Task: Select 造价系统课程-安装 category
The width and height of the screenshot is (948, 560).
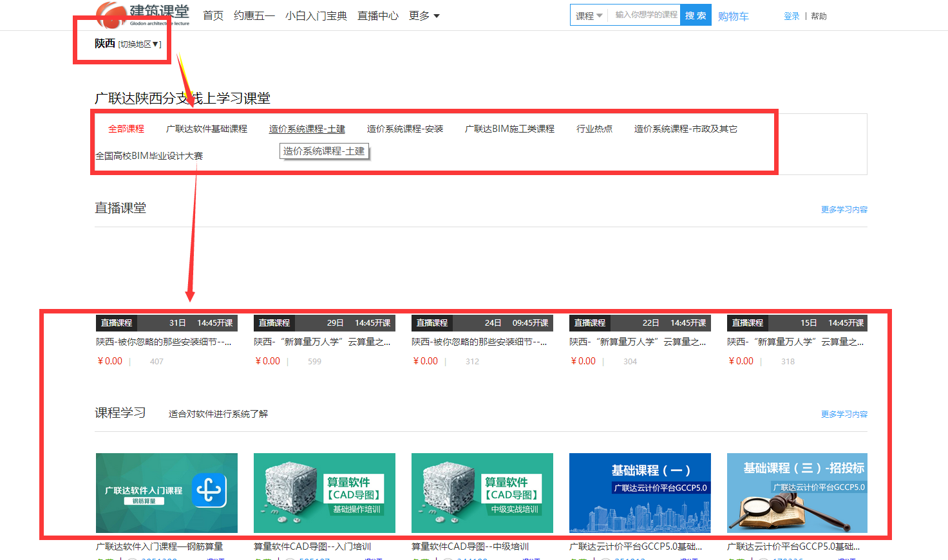Action: (x=405, y=129)
